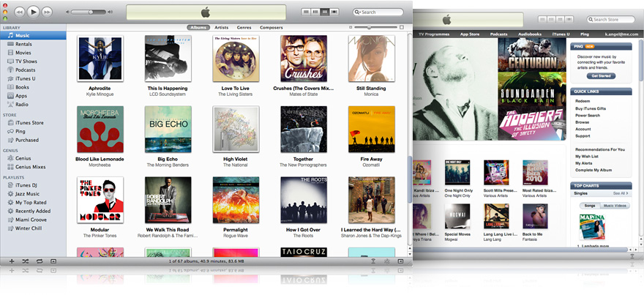Image resolution: width=644 pixels, height=295 pixels.
Task: Show the iTunes sidebar button at bottom right
Action: point(400,261)
